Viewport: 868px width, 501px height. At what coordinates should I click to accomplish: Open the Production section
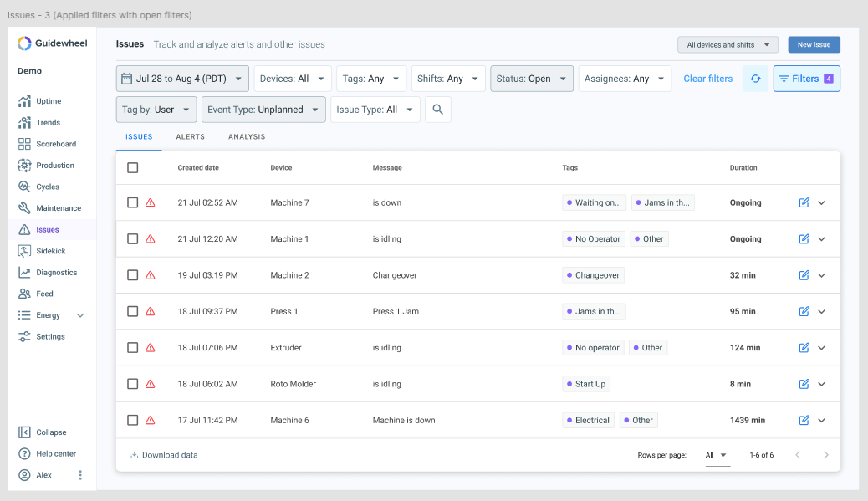(x=46, y=166)
